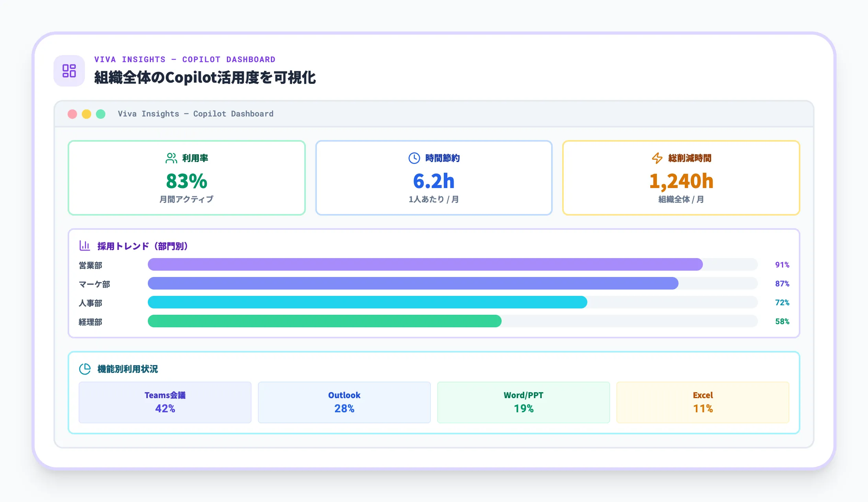Viewport: 868px width, 502px height.
Task: Click the red traffic light dot
Action: point(72,114)
